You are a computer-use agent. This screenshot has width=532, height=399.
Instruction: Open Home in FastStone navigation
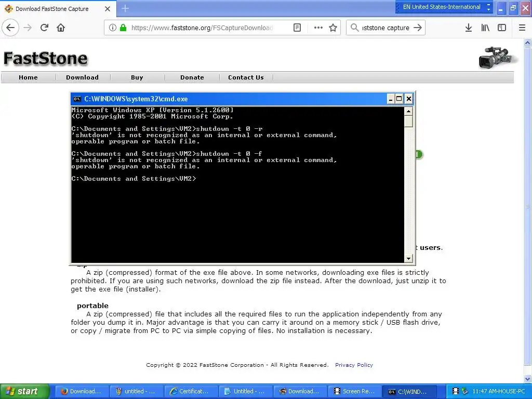28,77
